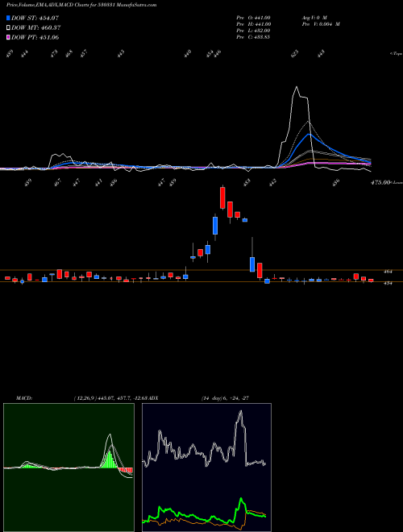Click the white volume spike peak
Viewport: 403px width, 532px height.
pyautogui.click(x=297, y=88)
